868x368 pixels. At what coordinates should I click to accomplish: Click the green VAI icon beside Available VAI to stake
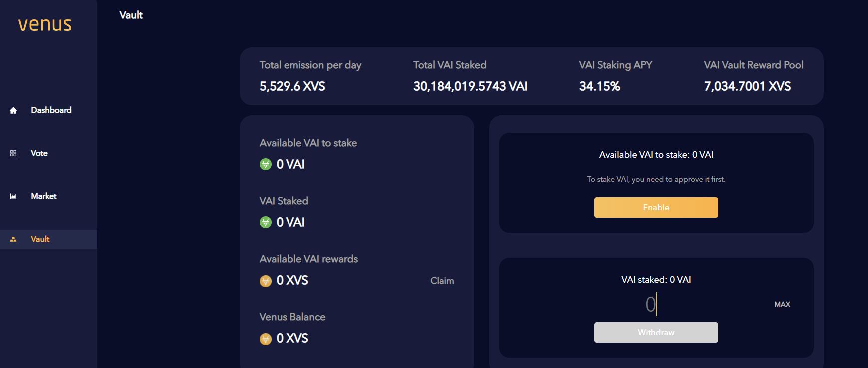[x=266, y=164]
